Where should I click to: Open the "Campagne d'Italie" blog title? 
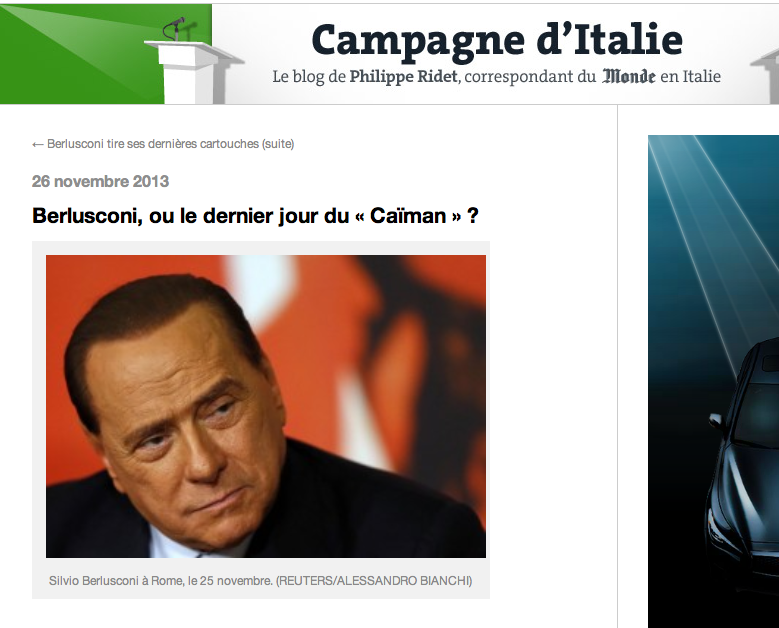[x=497, y=41]
